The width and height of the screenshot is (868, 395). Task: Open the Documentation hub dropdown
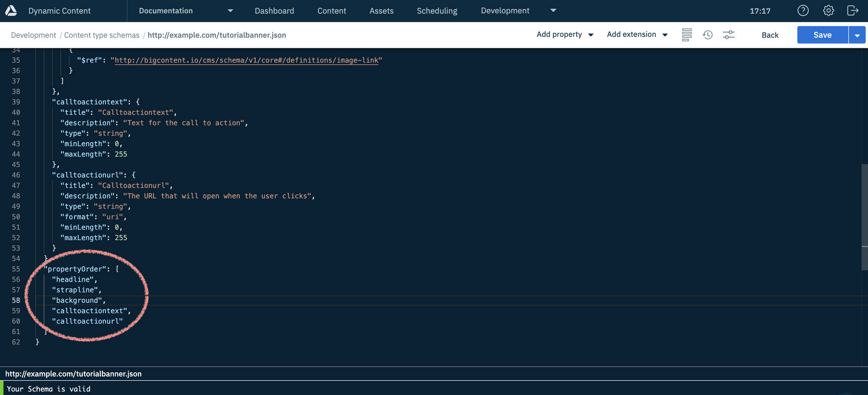click(x=186, y=11)
